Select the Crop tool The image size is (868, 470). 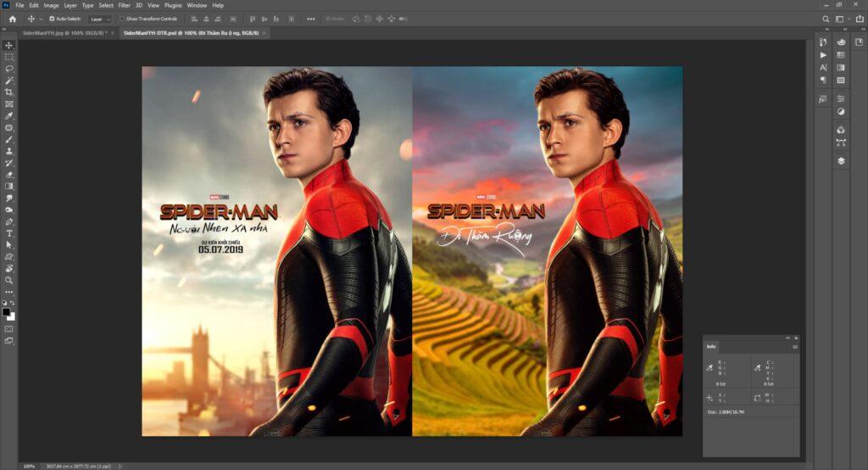click(x=9, y=92)
